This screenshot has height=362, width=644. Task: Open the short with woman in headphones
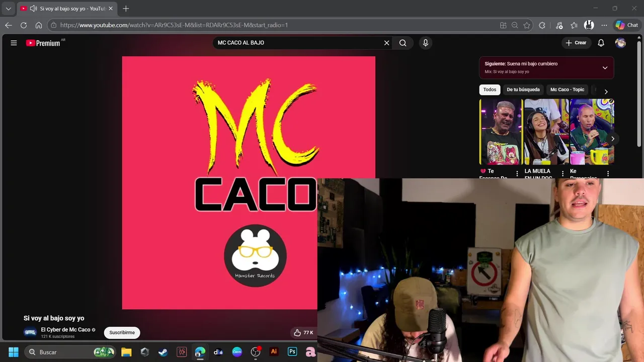pos(546,132)
